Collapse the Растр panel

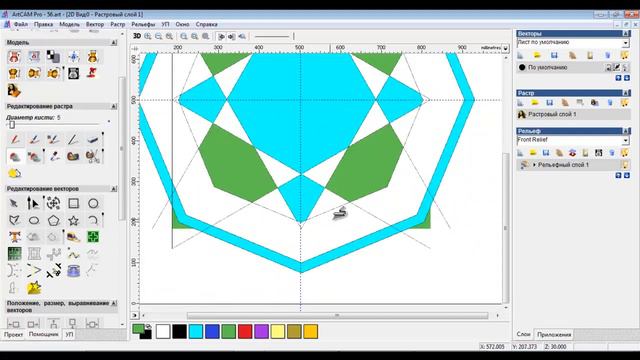(x=626, y=93)
